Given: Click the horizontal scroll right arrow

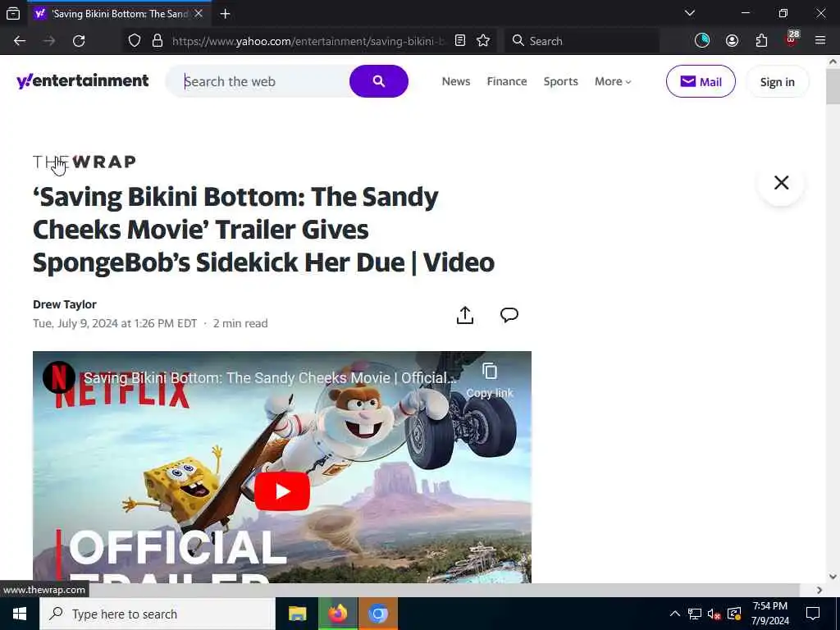Looking at the screenshot, I should pyautogui.click(x=819, y=590).
